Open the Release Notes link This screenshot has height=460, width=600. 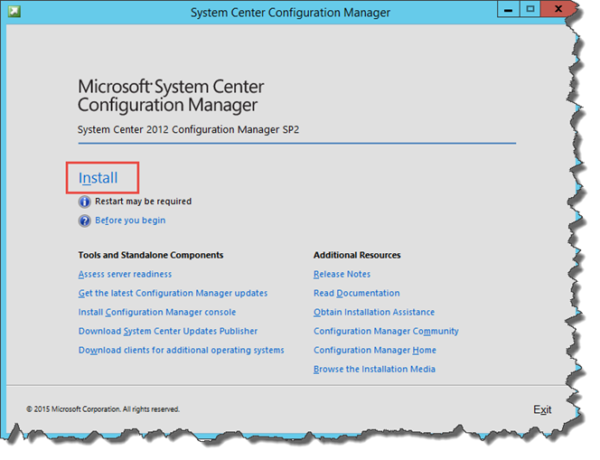[x=342, y=274]
